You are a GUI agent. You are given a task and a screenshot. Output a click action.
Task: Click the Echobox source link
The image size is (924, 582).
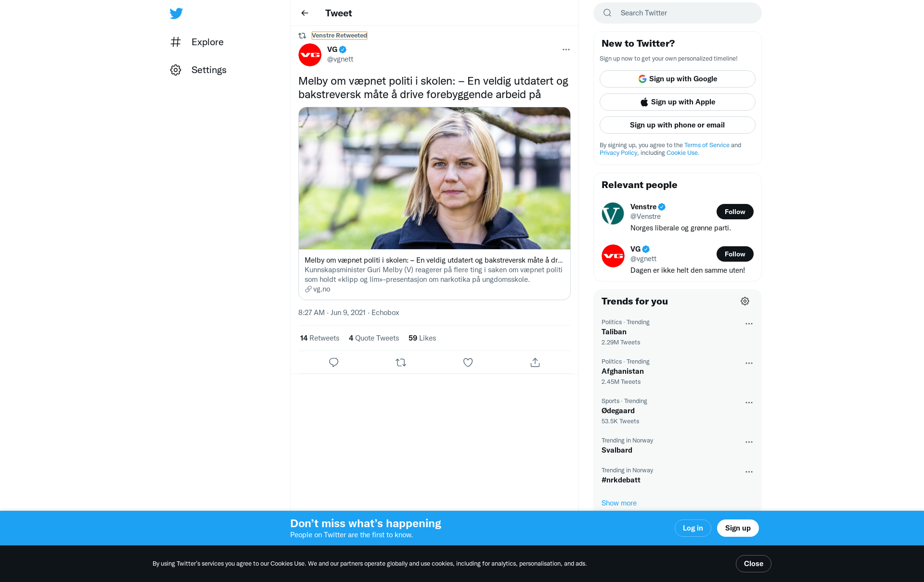[385, 313]
